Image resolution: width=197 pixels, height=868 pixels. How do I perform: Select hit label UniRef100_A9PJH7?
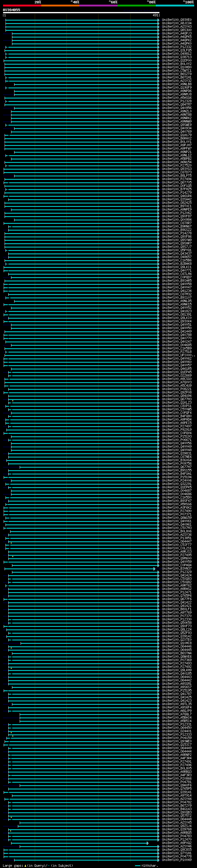pos(176,145)
